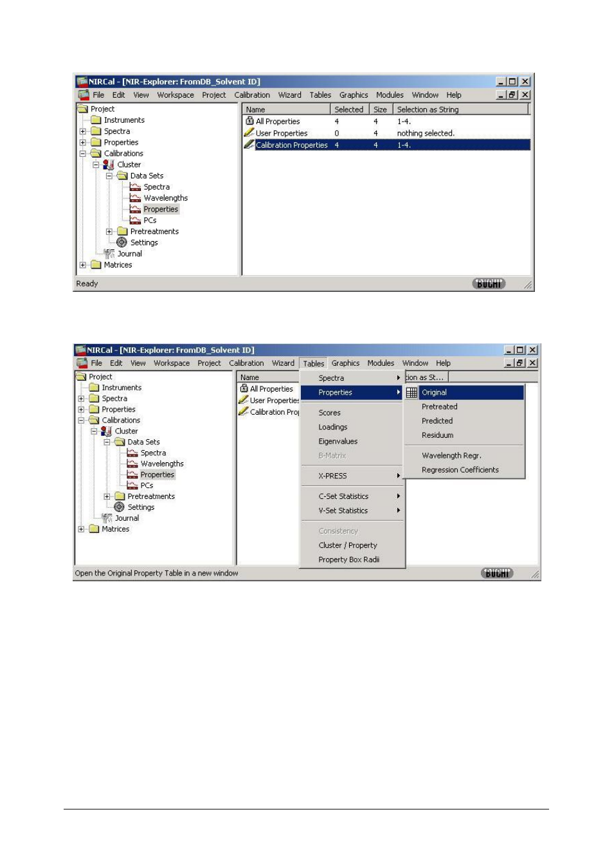Click Spectra chart icon under Data Sets, upper tree
This screenshot has height=868, width=614.
click(135, 187)
